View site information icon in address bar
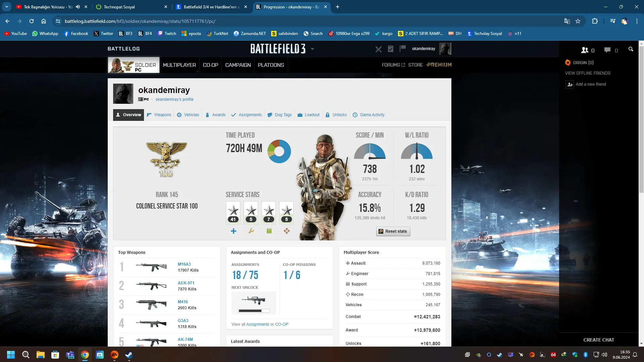 (x=58, y=21)
